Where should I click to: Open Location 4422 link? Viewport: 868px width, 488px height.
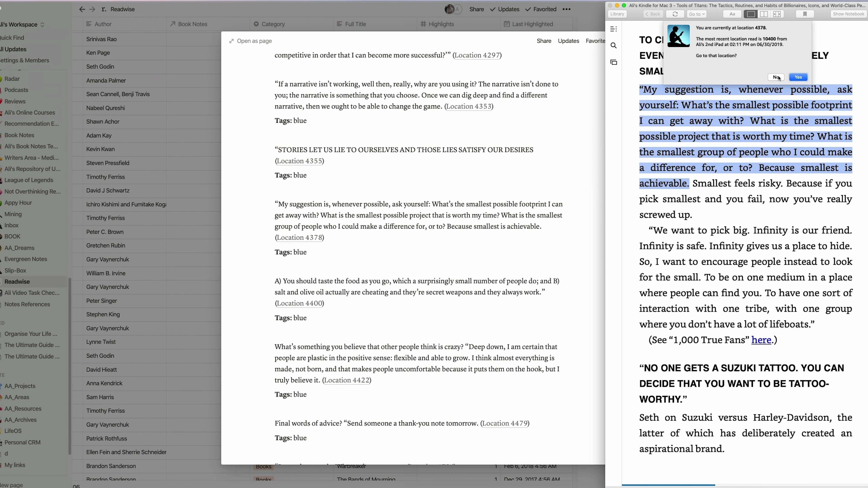(x=346, y=380)
